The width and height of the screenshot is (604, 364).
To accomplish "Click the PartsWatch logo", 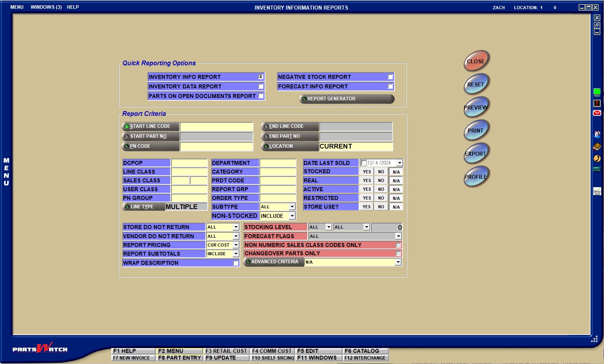I will [x=40, y=349].
